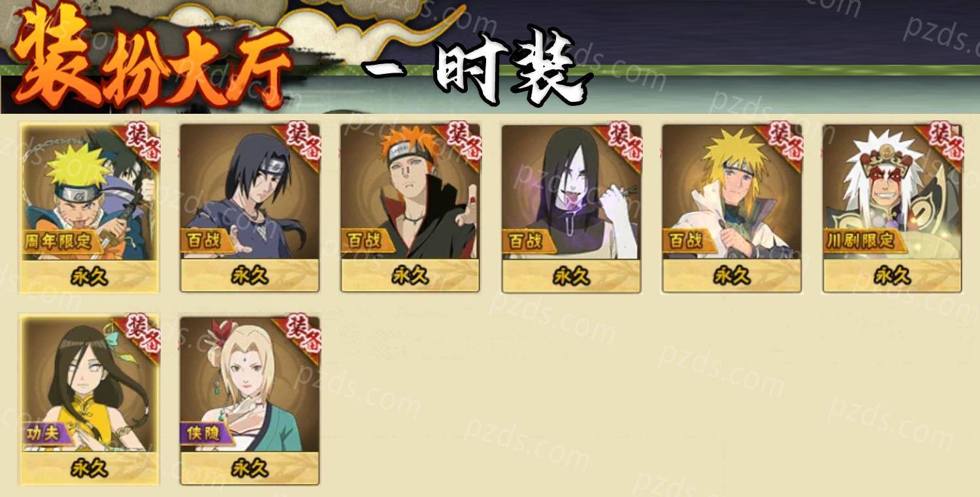The width and height of the screenshot is (980, 497).
Task: Click the purple 侠隐 tag label
Action: pos(205,434)
